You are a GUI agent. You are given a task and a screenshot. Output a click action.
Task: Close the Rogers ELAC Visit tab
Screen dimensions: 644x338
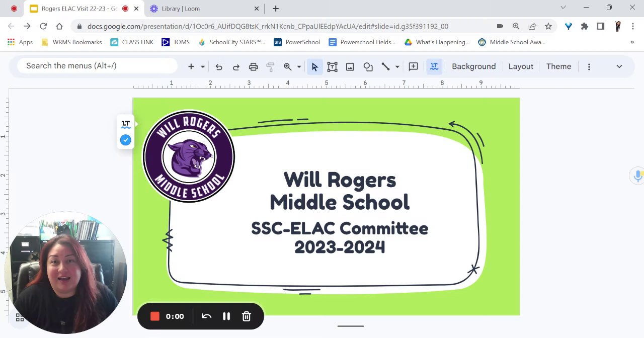click(x=136, y=9)
